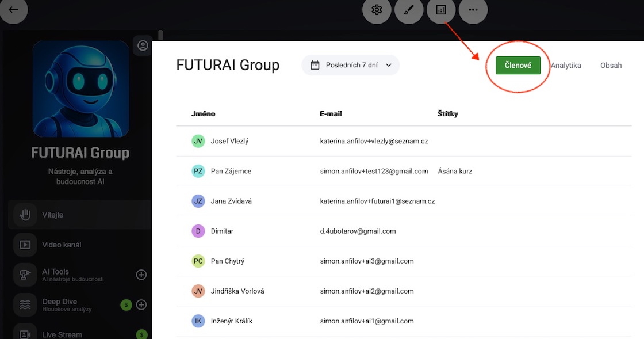This screenshot has width=644, height=339.
Task: Open the analytics chart icon in top bar
Action: coord(441,9)
